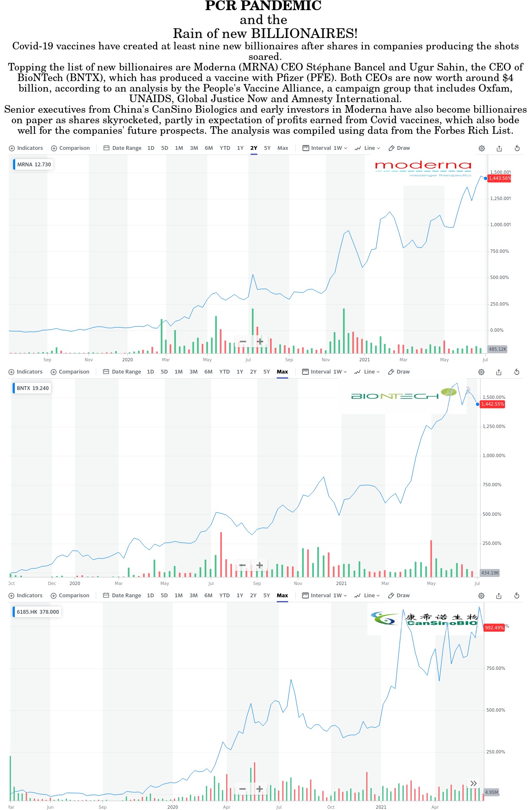
Task: Select 2Y range on MRNA chart
Action: (x=254, y=148)
